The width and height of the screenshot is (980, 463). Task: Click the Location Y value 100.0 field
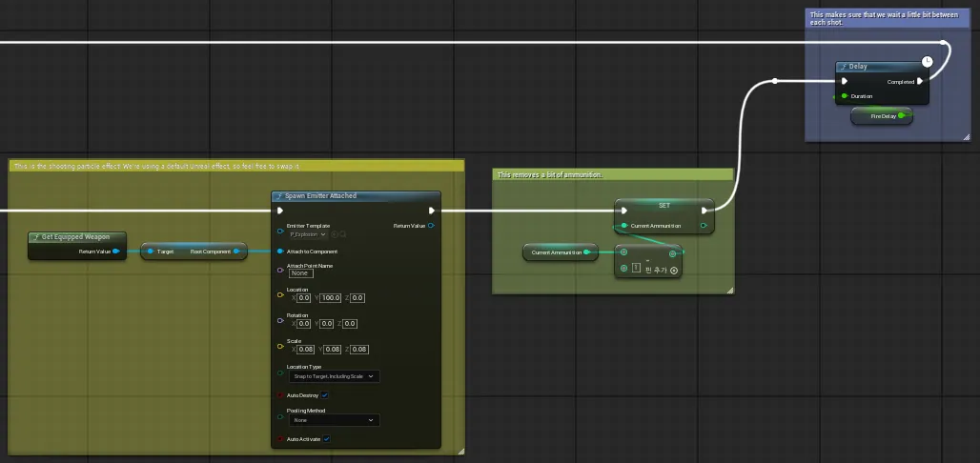click(x=331, y=298)
